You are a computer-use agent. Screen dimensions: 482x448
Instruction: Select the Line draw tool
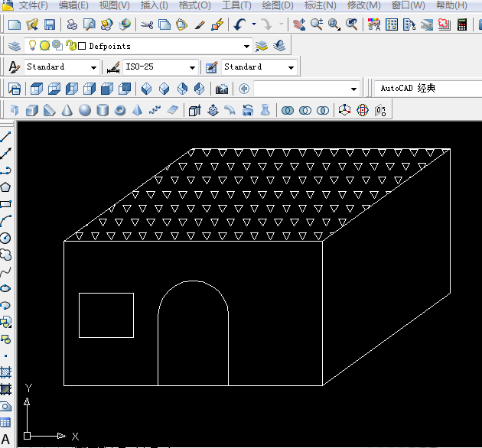[5, 137]
